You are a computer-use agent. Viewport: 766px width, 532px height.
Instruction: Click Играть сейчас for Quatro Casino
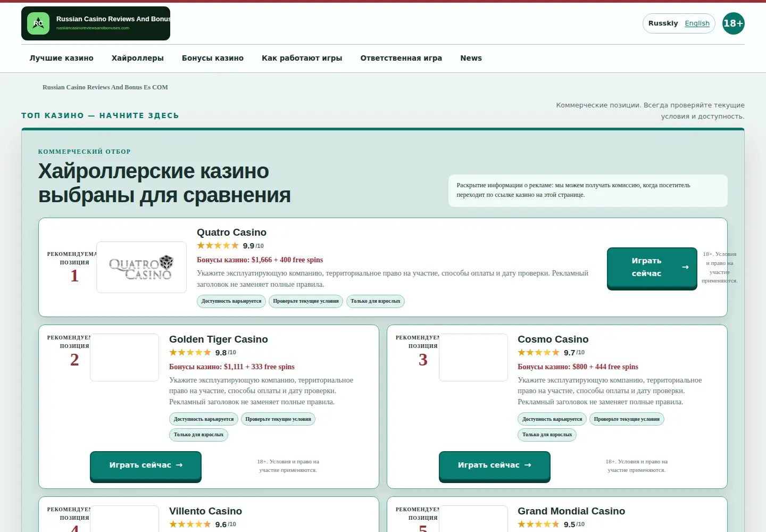[x=652, y=268]
